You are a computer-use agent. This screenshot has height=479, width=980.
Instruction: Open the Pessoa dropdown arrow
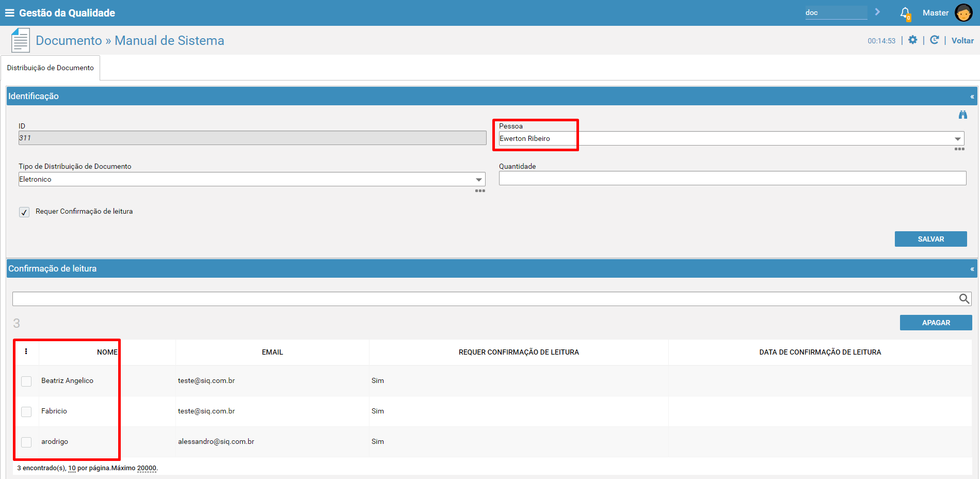(957, 138)
